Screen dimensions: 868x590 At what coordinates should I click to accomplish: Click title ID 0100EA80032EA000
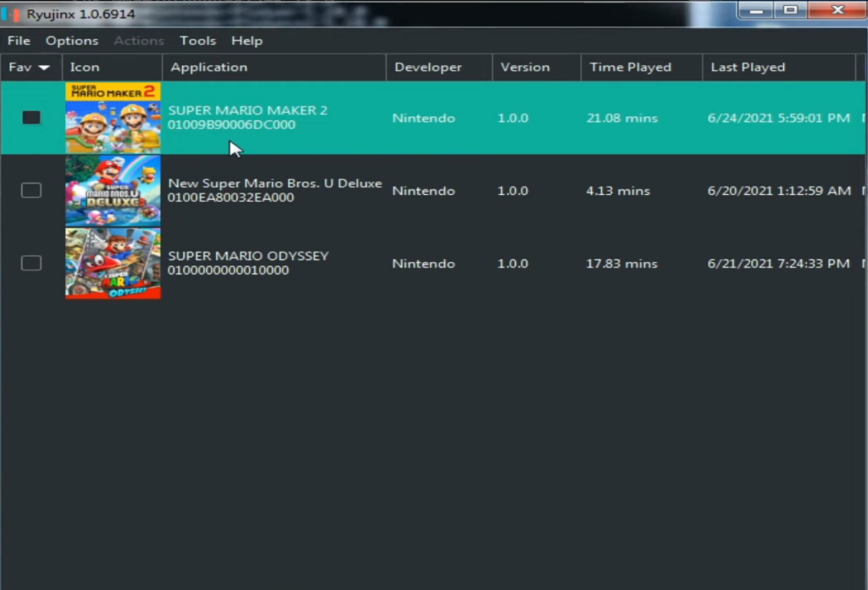(x=231, y=198)
